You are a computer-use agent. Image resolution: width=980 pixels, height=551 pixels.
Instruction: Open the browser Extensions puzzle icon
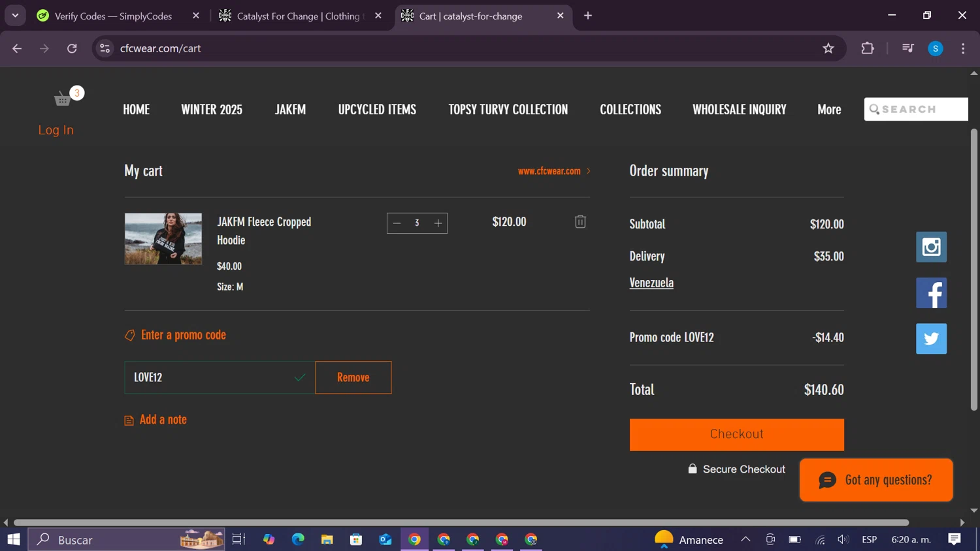(868, 48)
